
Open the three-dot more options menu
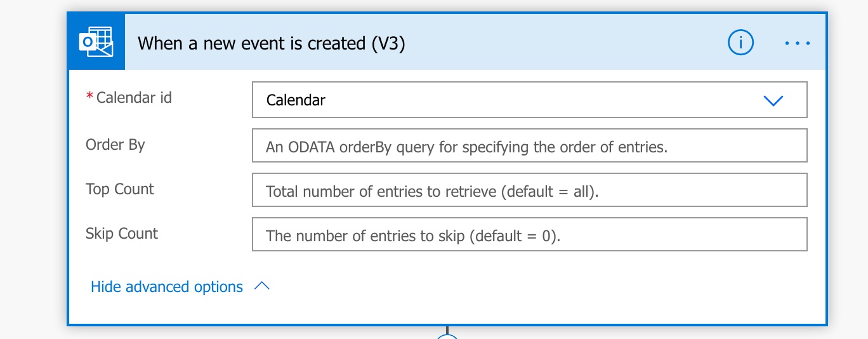coord(797,43)
